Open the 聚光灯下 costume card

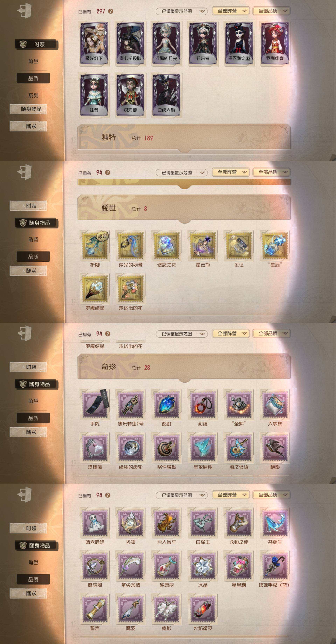click(94, 44)
